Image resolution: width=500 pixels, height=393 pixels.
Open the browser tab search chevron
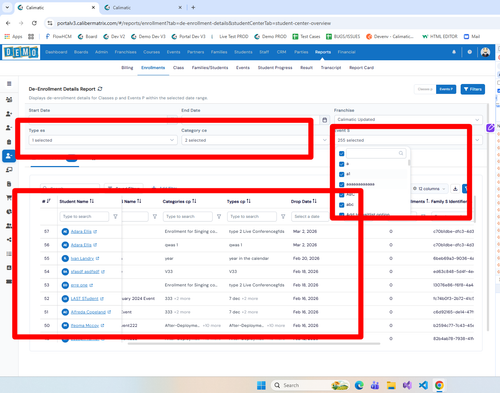click(7, 7)
